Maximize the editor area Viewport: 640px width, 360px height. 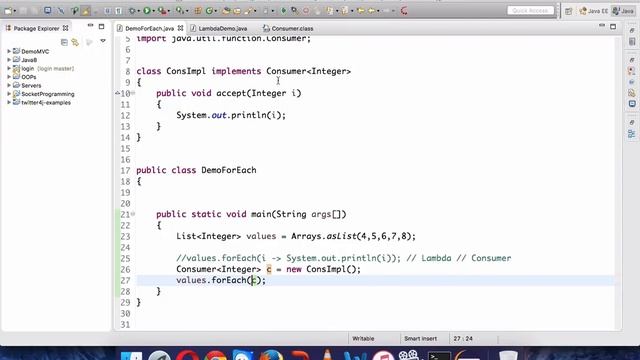click(x=613, y=27)
